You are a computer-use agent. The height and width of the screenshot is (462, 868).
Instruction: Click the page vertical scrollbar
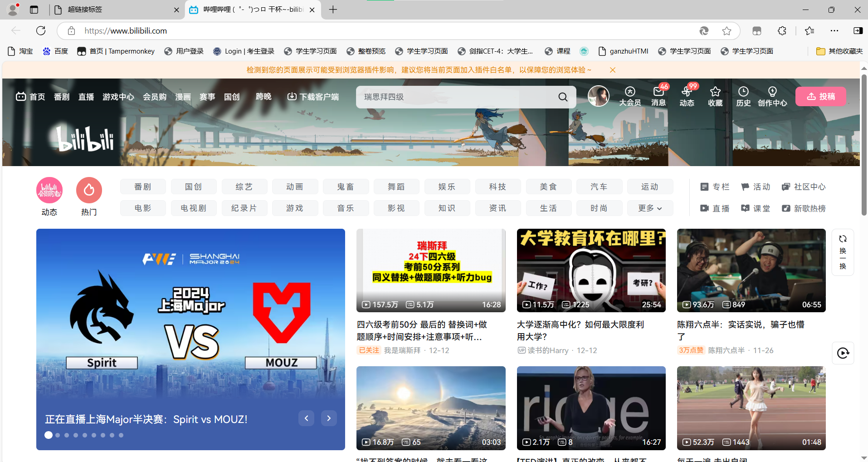click(x=864, y=145)
